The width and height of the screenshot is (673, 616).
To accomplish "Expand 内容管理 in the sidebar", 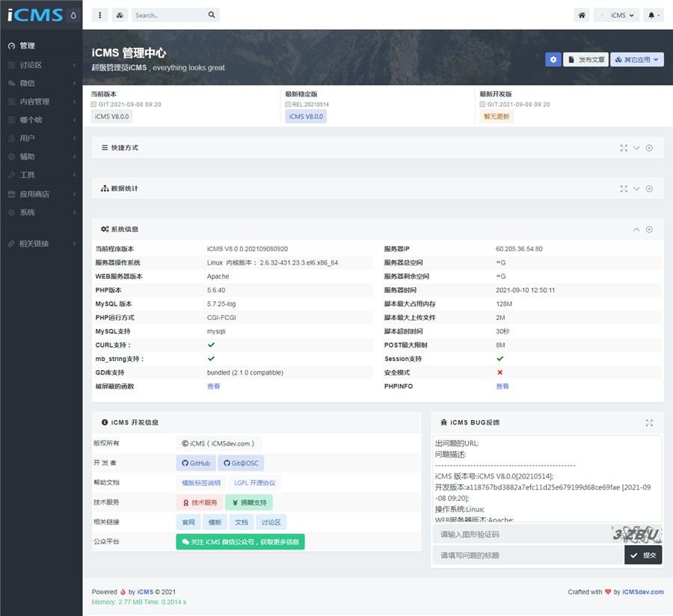I will pos(40,102).
